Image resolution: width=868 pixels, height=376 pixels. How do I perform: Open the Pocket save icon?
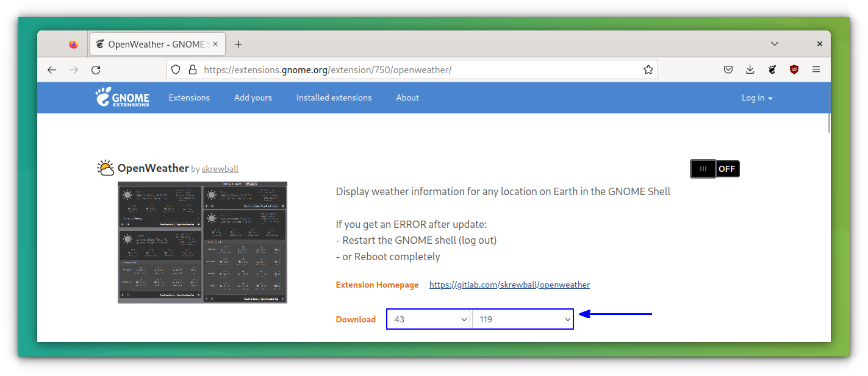[x=728, y=69]
